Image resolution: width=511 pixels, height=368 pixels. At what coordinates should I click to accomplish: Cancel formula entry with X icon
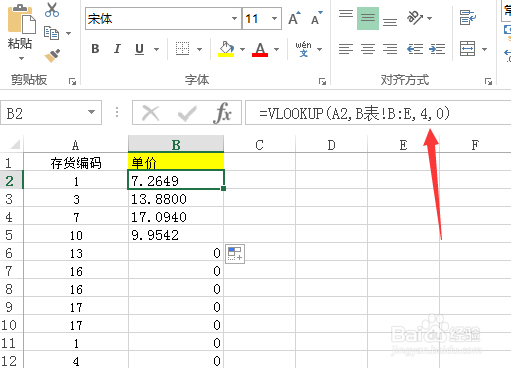[151, 113]
